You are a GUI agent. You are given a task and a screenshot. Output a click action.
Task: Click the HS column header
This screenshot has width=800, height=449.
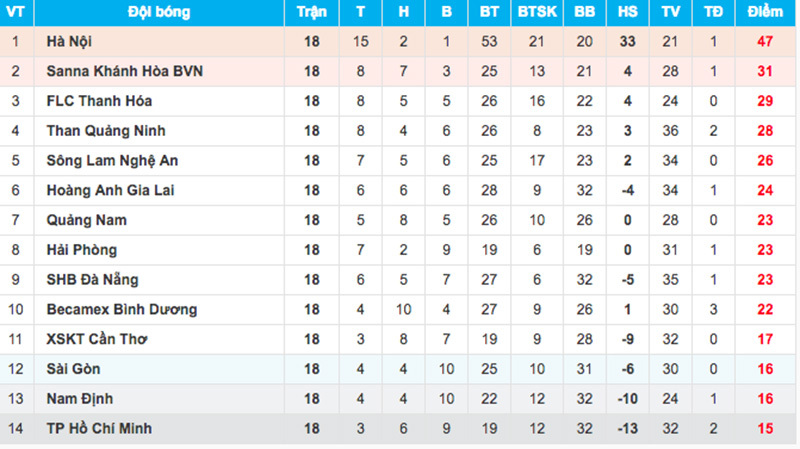tap(627, 13)
